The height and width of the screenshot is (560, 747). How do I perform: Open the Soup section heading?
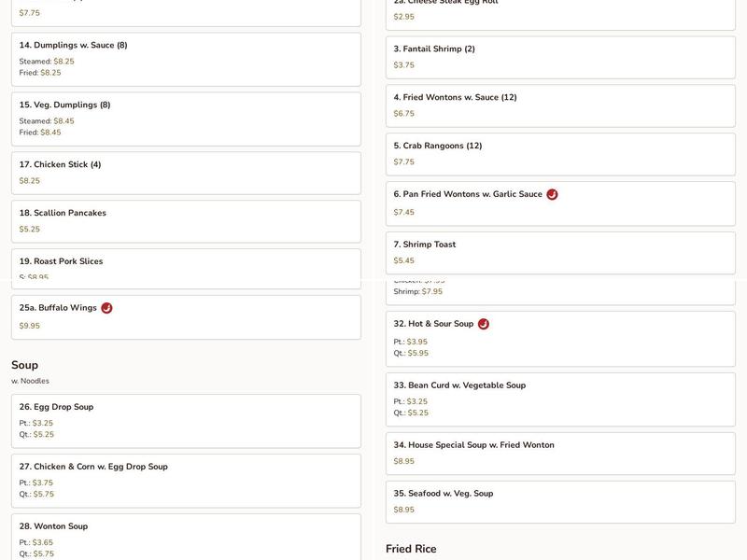pos(23,364)
